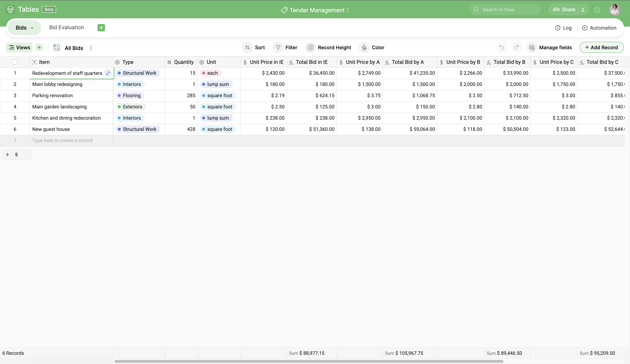Open the Exteriors type cell dropdown
The height and width of the screenshot is (364, 630).
[x=130, y=107]
